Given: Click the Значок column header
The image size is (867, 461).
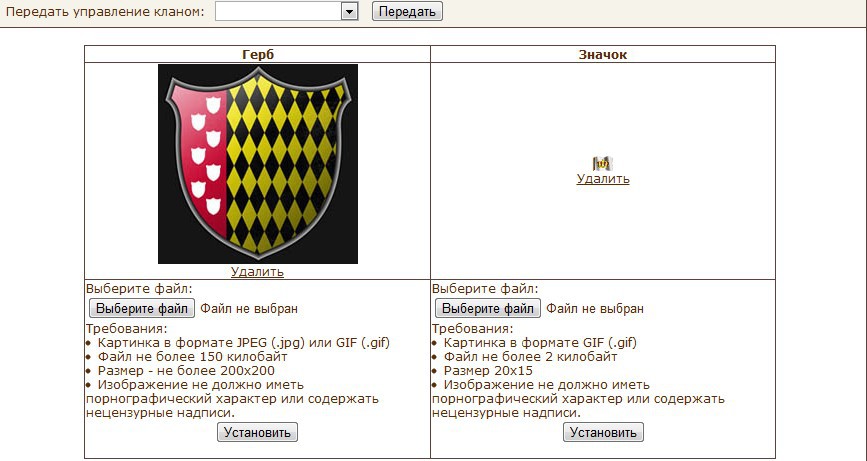Looking at the screenshot, I should tap(603, 54).
